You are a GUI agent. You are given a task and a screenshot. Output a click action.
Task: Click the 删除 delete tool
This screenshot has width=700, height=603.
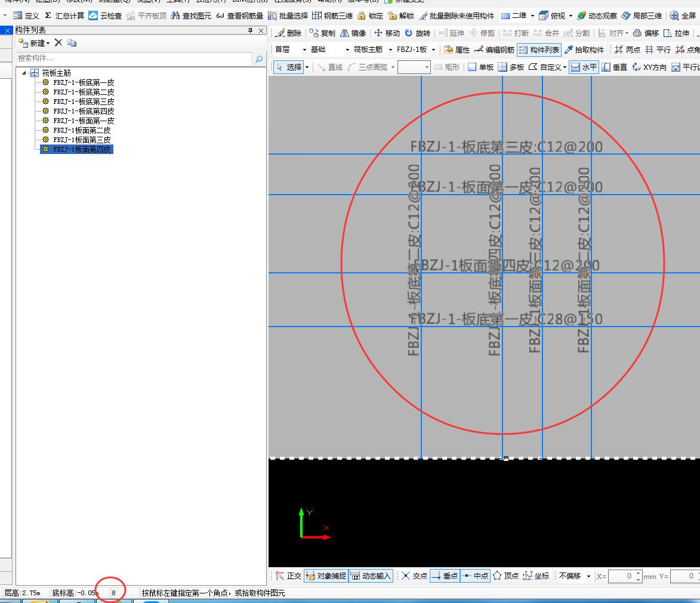tap(288, 33)
